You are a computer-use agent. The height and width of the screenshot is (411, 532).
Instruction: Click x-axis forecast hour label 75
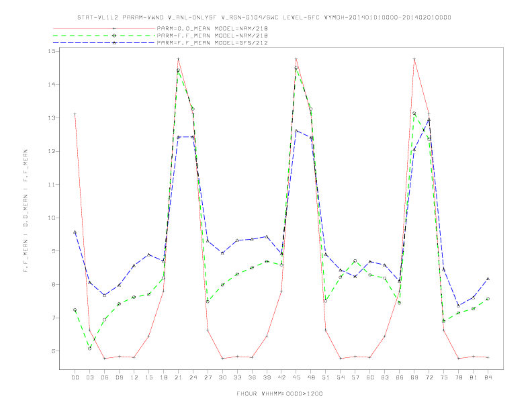[444, 377]
